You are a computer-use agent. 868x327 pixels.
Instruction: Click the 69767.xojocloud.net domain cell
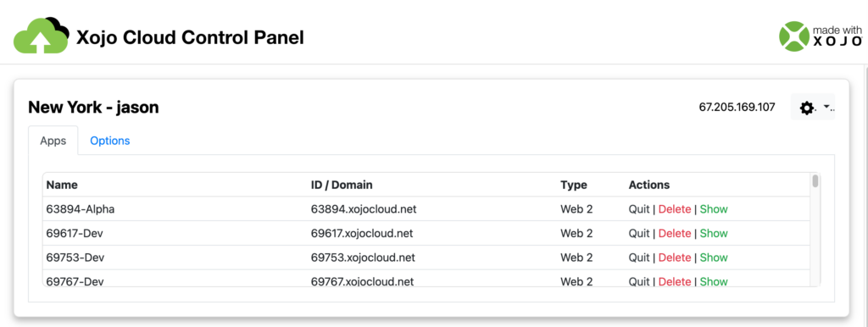coord(363,281)
